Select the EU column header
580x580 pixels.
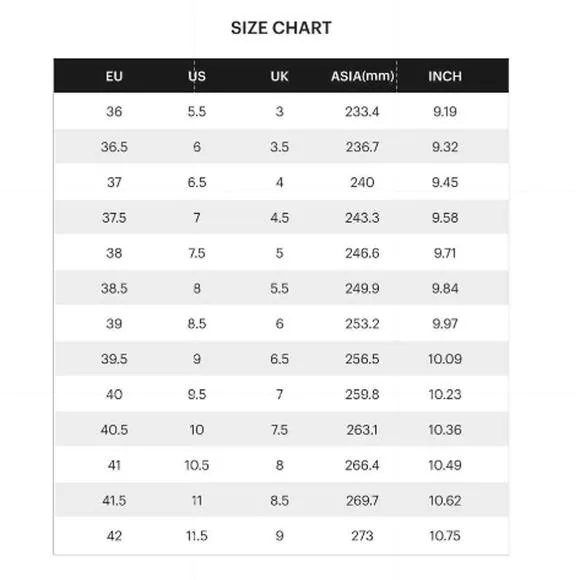click(114, 76)
